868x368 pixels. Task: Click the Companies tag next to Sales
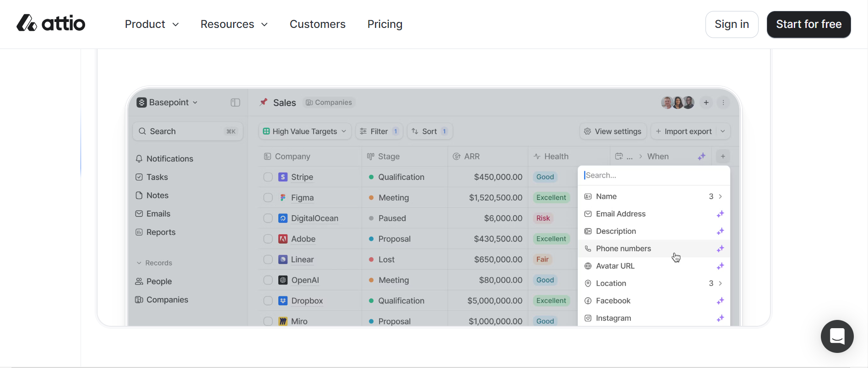click(329, 103)
